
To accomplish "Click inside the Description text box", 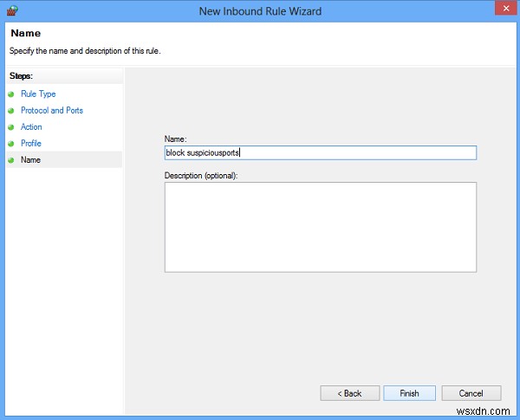I will point(320,227).
